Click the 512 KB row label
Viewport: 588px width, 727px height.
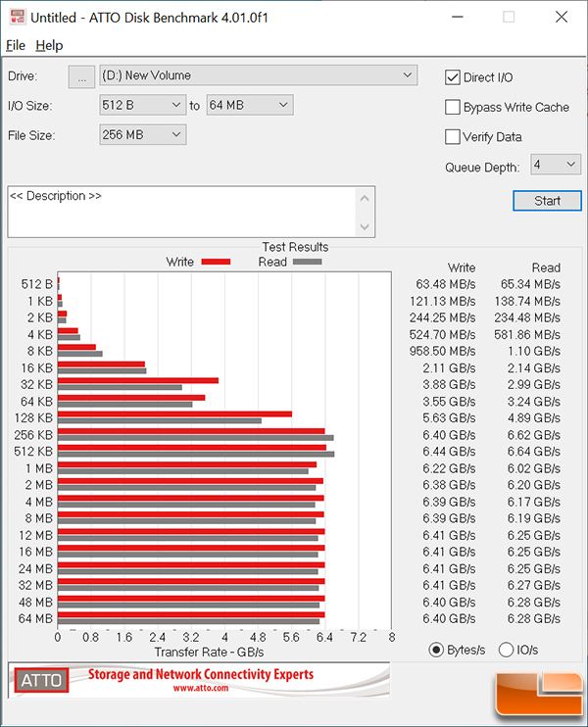tap(33, 451)
